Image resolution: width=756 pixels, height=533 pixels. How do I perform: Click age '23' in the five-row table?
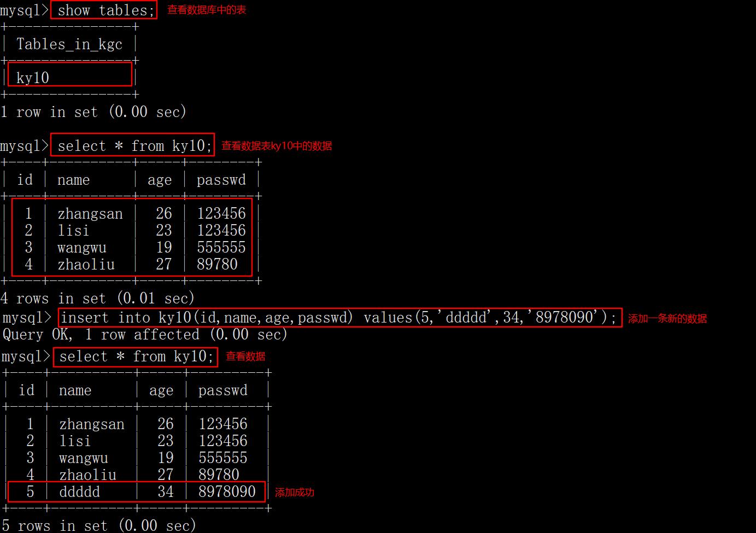(x=166, y=441)
